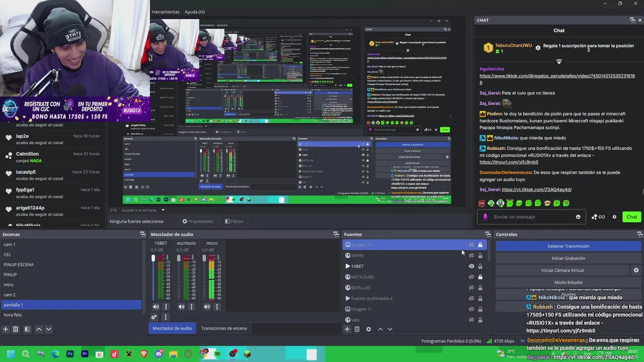Show the BATALLAS source
Screen dimensions: 644x362
(471, 288)
